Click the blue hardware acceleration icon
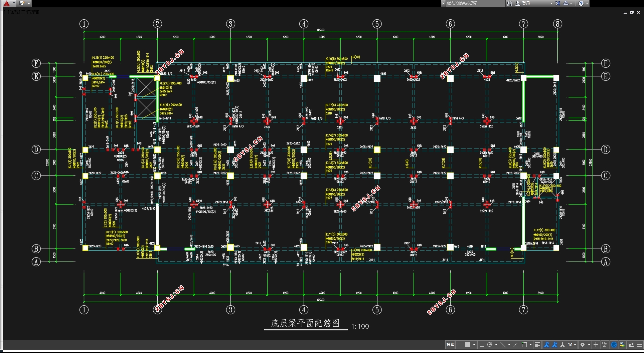 coord(614,345)
